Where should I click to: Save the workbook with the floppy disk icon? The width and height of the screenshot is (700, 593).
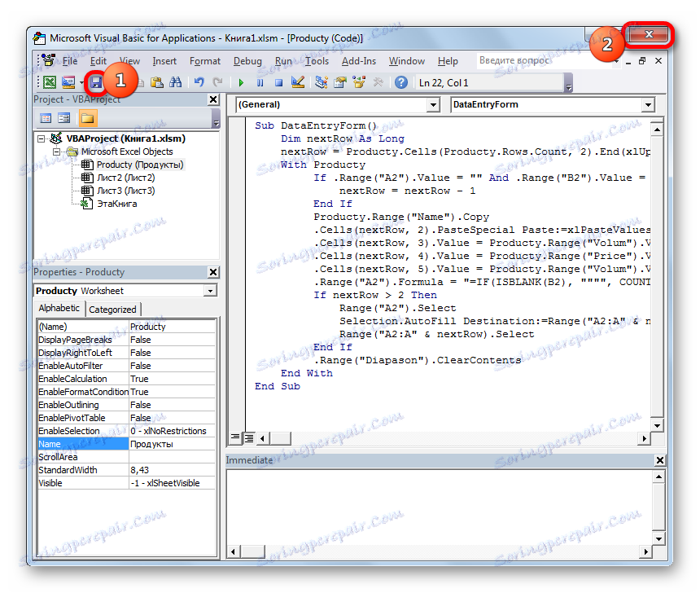pos(96,82)
